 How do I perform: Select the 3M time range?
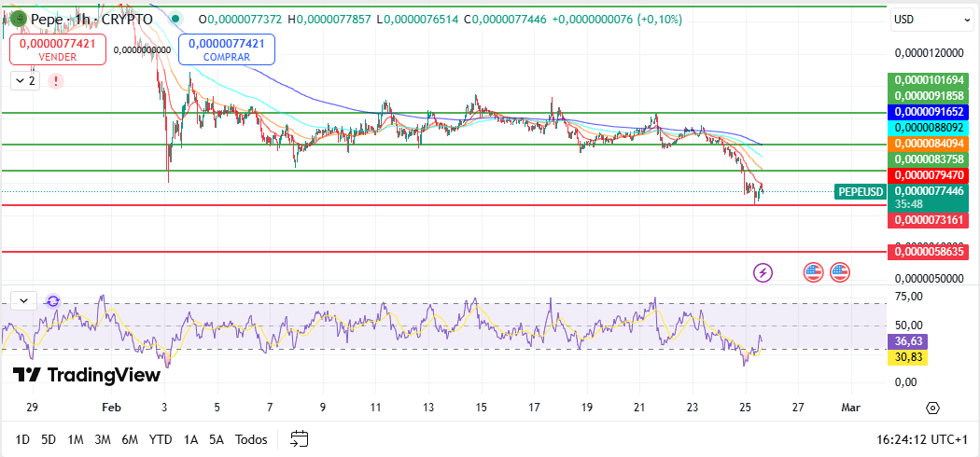pyautogui.click(x=103, y=439)
